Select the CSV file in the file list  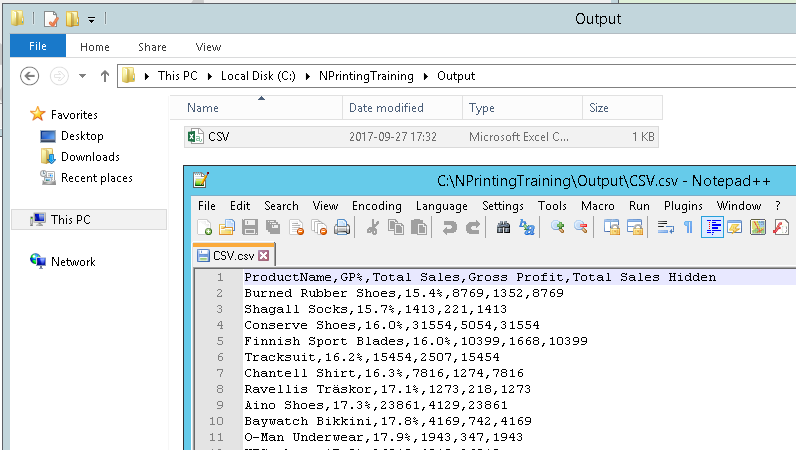(x=218, y=136)
